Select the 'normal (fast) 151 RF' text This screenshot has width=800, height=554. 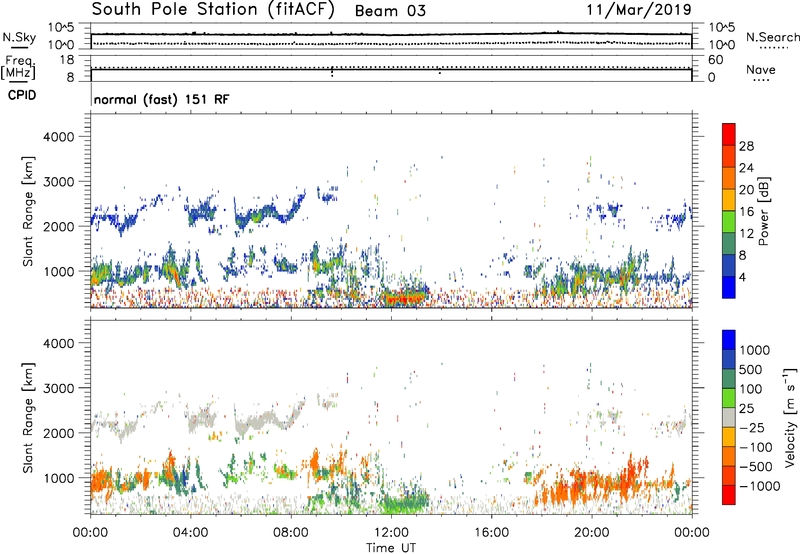(x=162, y=99)
